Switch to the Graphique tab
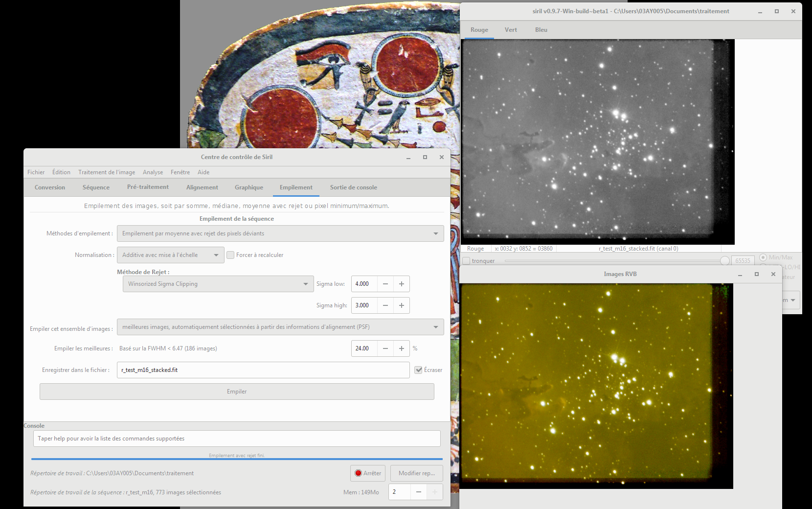The width and height of the screenshot is (812, 509). (249, 187)
